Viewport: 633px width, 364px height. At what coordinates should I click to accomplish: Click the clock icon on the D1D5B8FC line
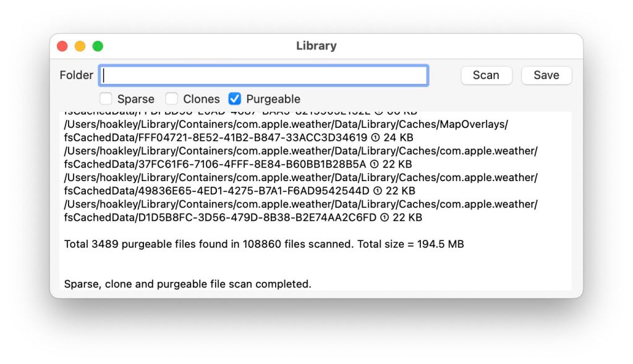point(384,218)
